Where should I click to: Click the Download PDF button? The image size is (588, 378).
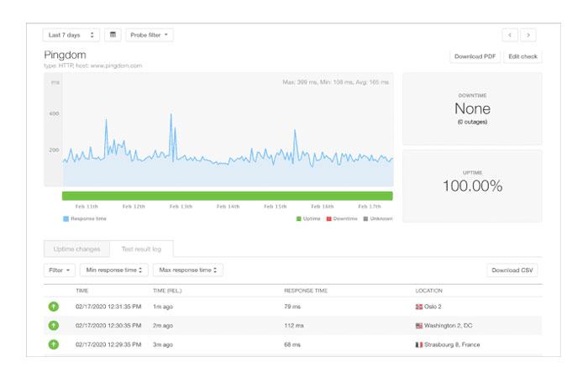click(475, 56)
